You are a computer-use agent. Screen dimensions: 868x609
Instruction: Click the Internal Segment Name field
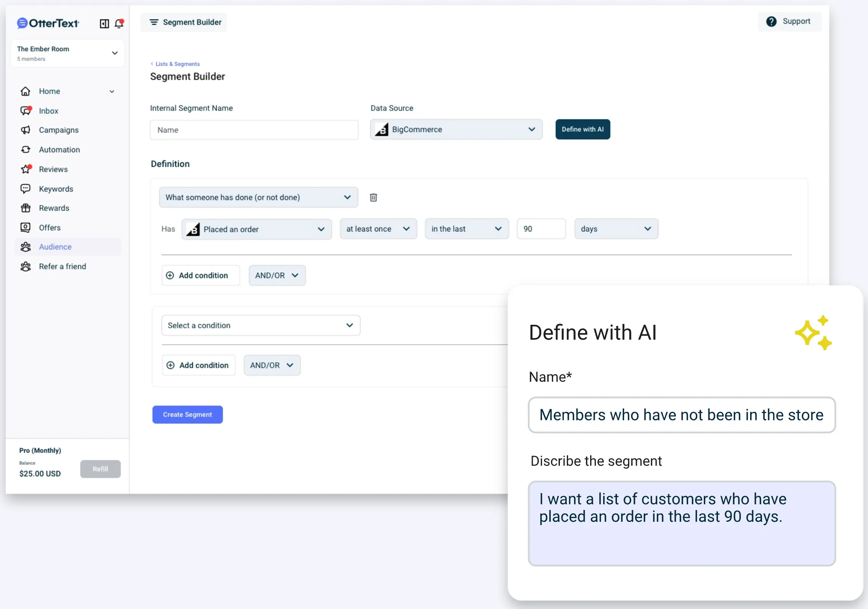tap(254, 130)
